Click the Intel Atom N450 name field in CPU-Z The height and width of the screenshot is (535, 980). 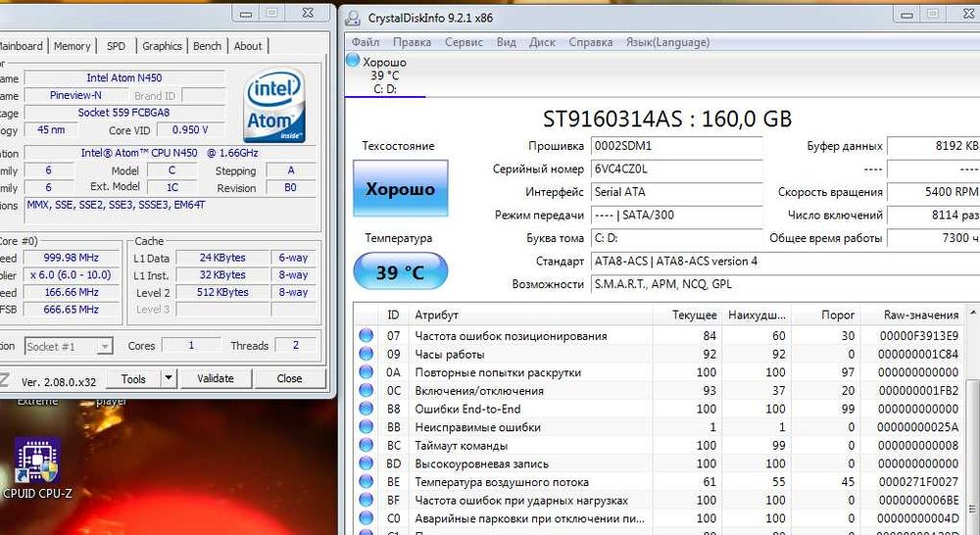coord(123,78)
